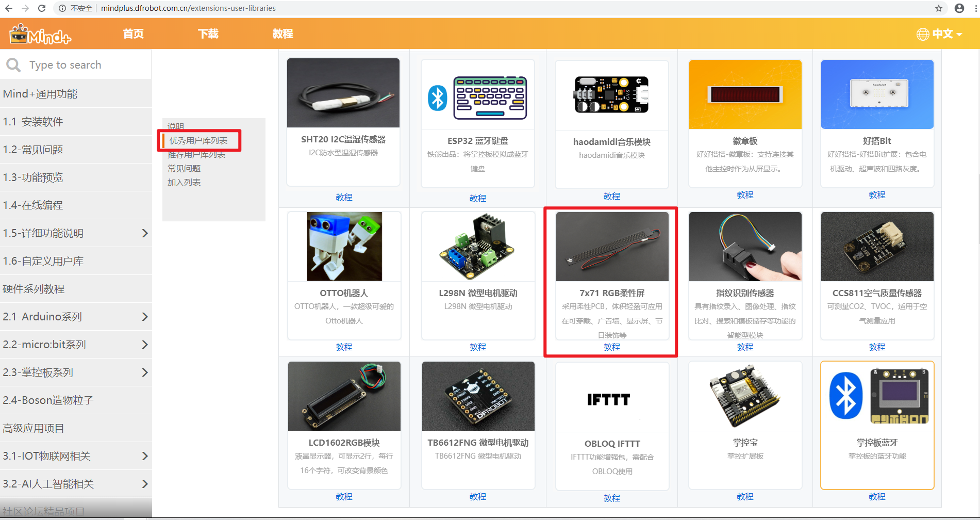Click the 7x71 RGB flexible screen image
Viewport: 980px width, 520px height.
[x=612, y=247]
